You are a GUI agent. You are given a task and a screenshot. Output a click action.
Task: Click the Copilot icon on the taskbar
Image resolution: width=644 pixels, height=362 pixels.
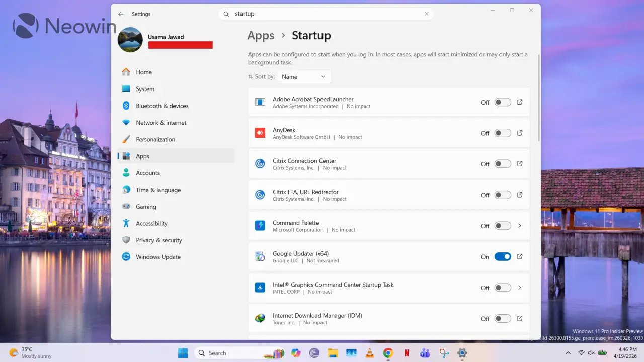point(296,353)
